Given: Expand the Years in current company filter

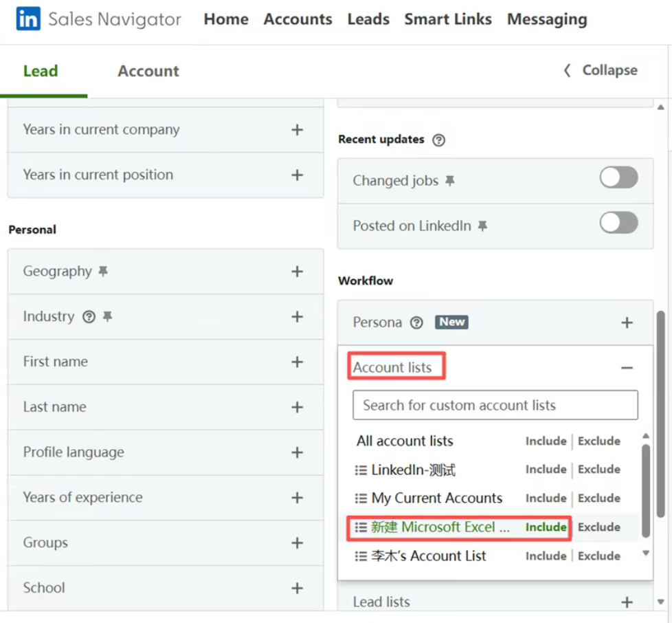Looking at the screenshot, I should [x=297, y=130].
